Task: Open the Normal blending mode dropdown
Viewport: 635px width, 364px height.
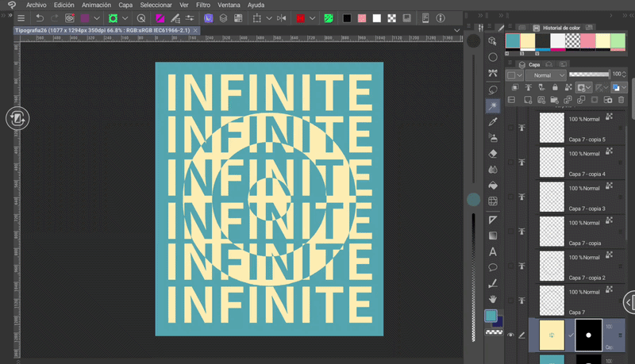Action: [x=548, y=75]
